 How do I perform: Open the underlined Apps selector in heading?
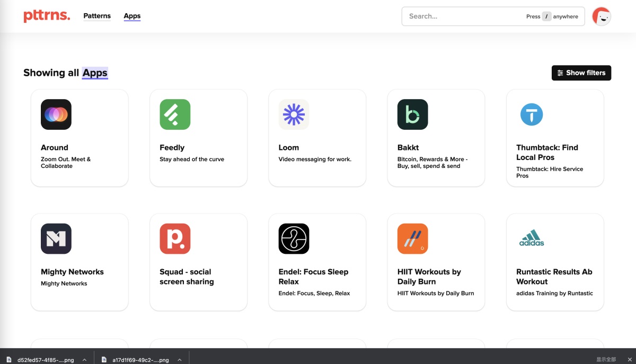[95, 73]
